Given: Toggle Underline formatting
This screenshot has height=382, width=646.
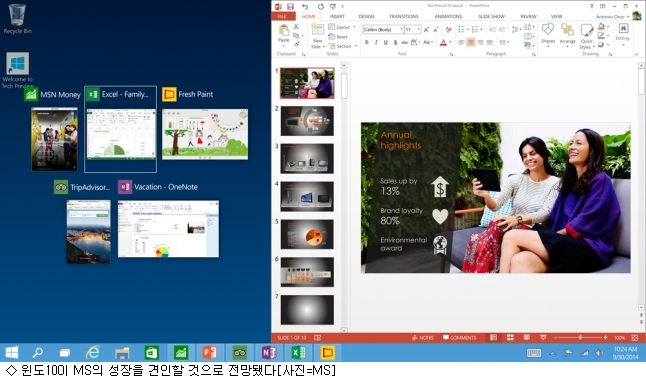Looking at the screenshot, I should click(386, 42).
